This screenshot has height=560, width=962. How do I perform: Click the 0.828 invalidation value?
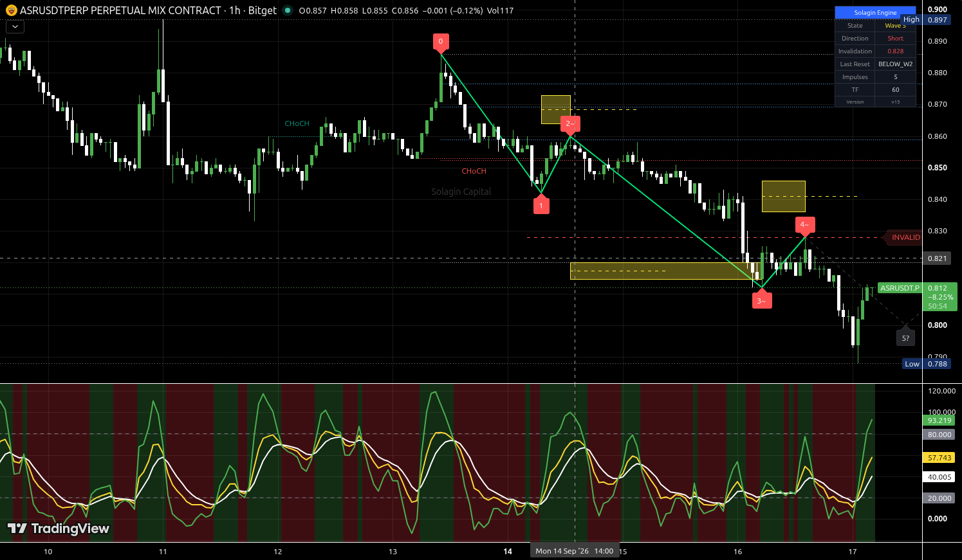896,51
